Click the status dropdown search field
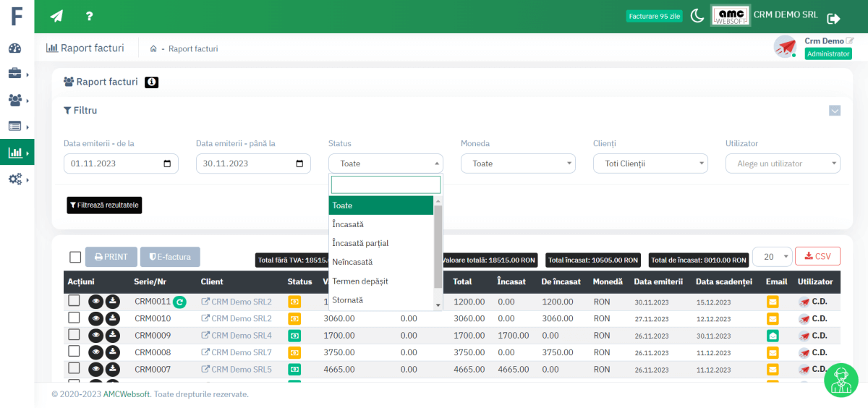The image size is (868, 408). click(386, 184)
